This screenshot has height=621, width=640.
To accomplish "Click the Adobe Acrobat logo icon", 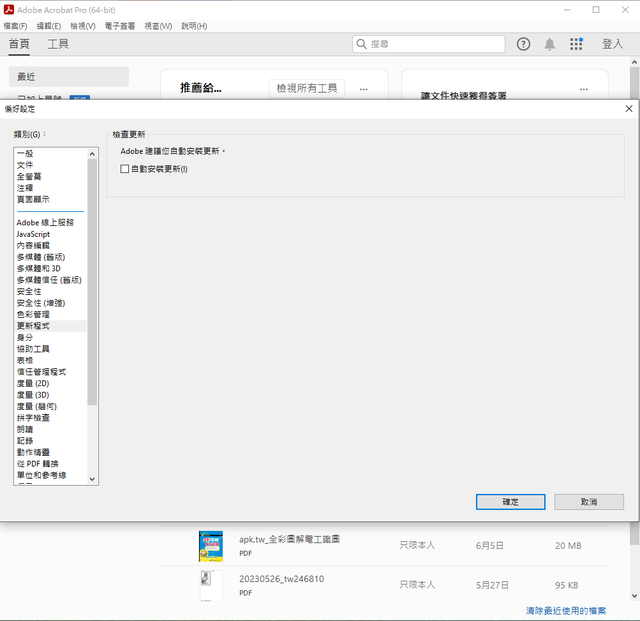I will coord(9,9).
